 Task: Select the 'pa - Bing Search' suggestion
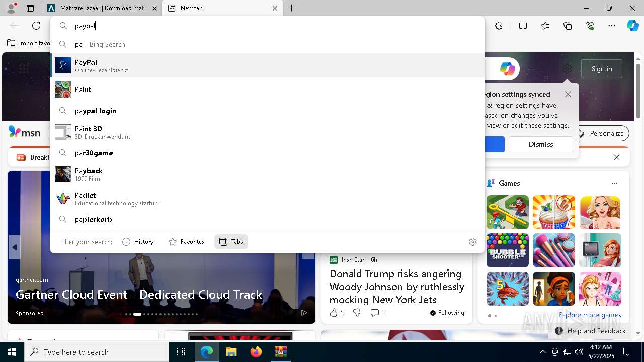267,44
